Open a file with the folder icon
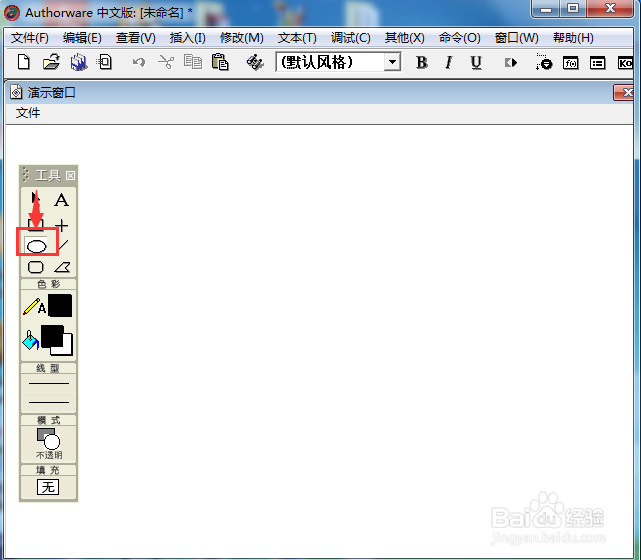 coord(51,63)
